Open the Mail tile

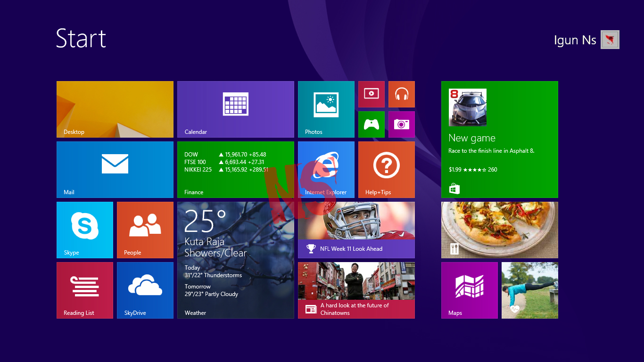[x=115, y=170]
